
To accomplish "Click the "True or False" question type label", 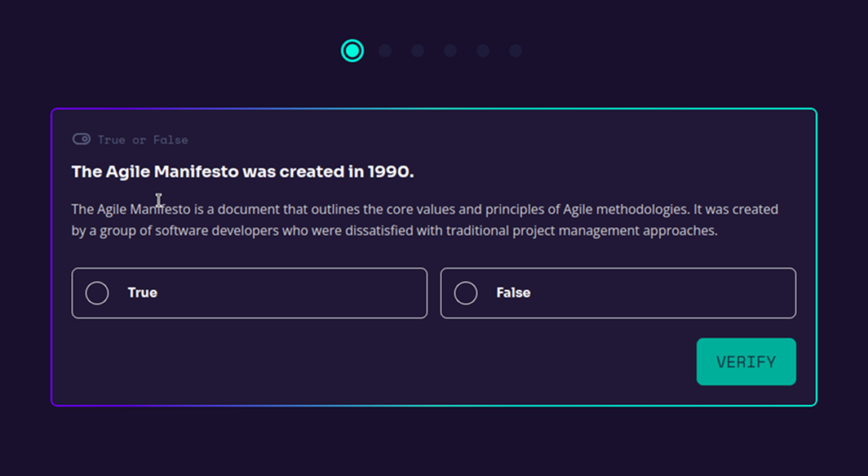I will tap(143, 140).
